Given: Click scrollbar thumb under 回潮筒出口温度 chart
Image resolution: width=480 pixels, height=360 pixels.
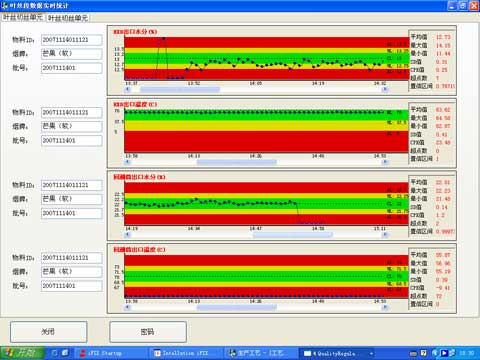Looking at the screenshot, I should click(x=237, y=307).
